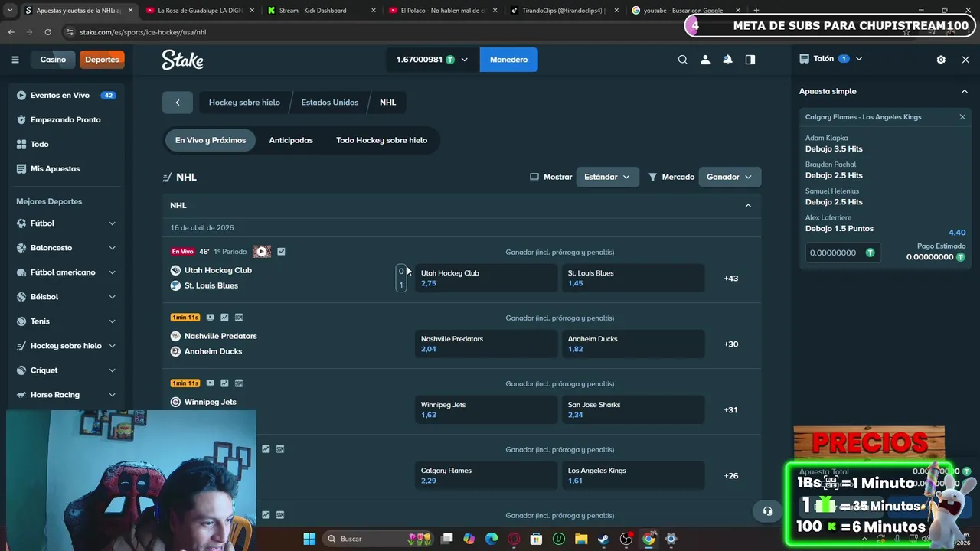This screenshot has height=551, width=980.
Task: Open stats chart icon for Nashville Predators match
Action: pos(224,318)
